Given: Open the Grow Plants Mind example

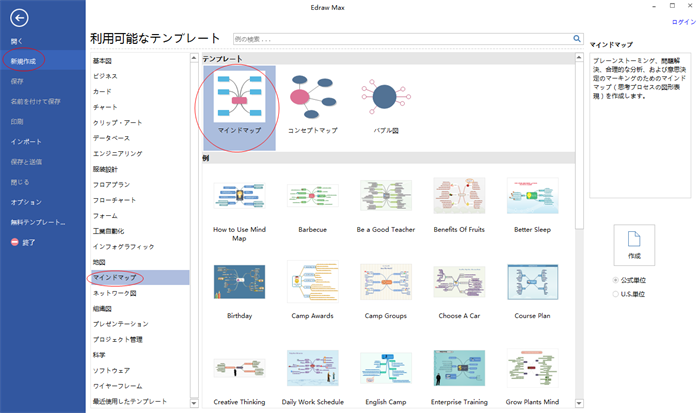Looking at the screenshot, I should pos(532,368).
